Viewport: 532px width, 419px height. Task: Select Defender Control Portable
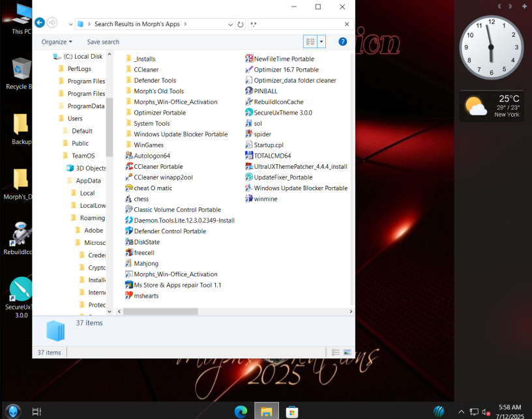[166, 231]
